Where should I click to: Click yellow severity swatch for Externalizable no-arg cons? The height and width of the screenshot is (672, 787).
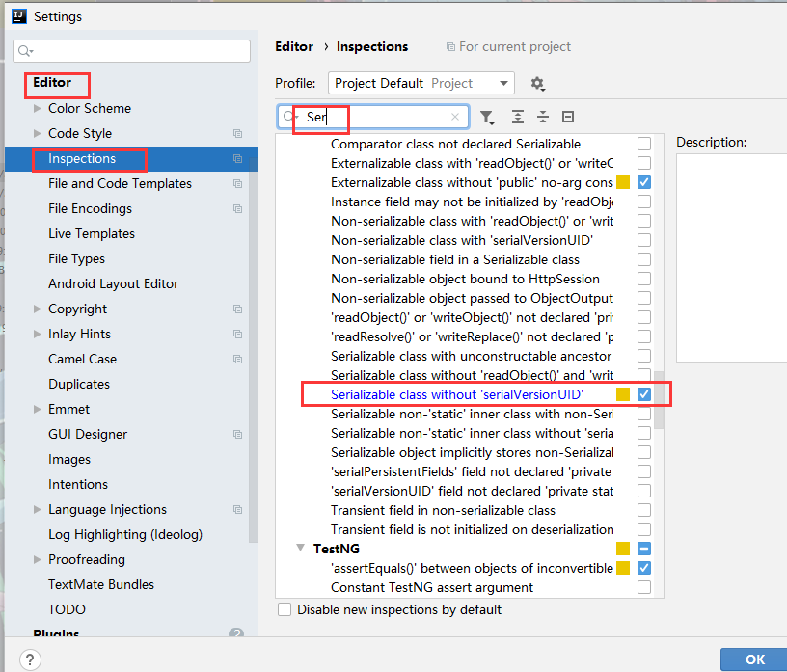coord(623,182)
